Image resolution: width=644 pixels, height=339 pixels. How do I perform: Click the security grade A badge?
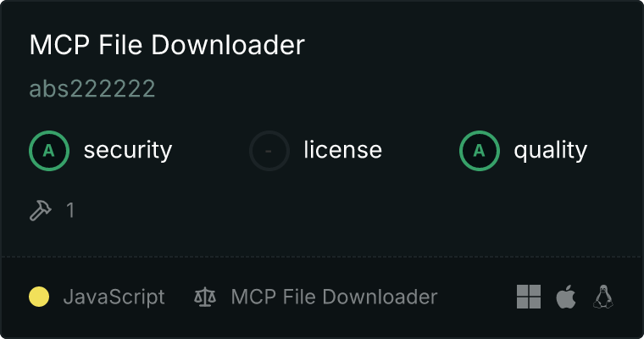pyautogui.click(x=49, y=151)
